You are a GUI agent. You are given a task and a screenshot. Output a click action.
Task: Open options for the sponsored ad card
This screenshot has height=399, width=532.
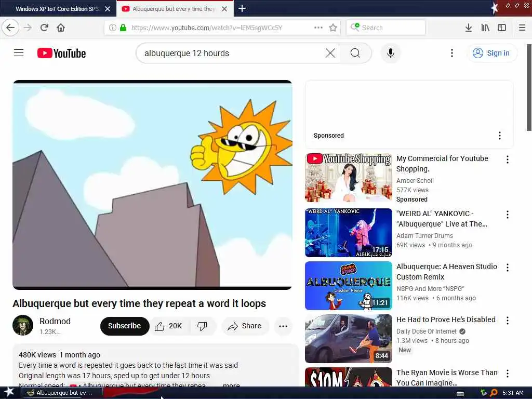pos(499,136)
